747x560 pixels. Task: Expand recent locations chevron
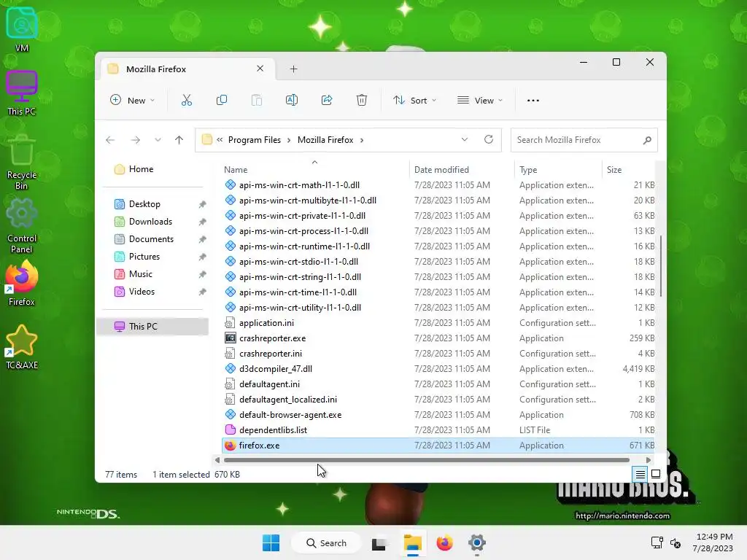(158, 140)
